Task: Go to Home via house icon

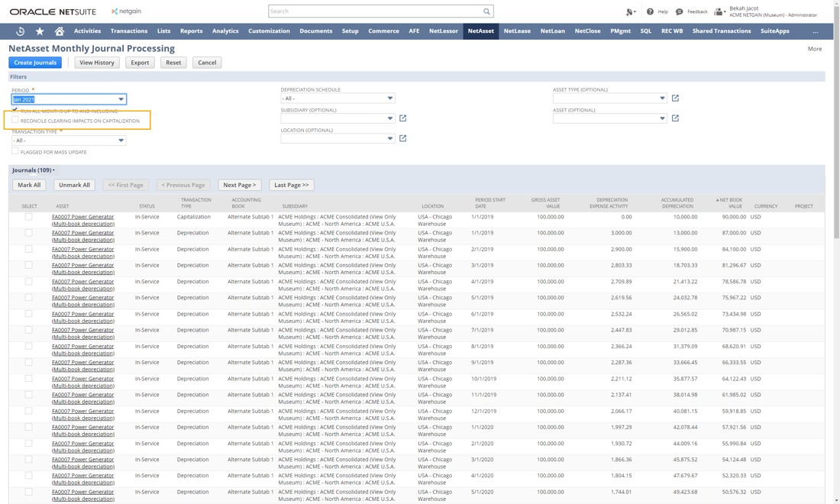Action: (x=60, y=31)
